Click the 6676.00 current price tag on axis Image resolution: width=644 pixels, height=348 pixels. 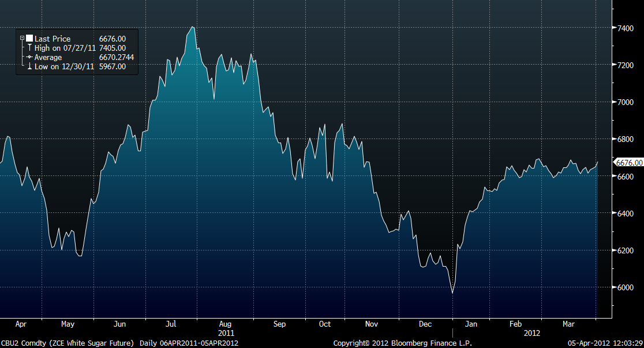[x=628, y=163]
